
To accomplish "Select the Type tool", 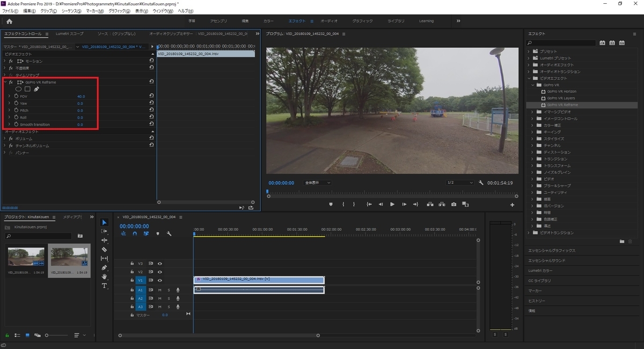I will (104, 286).
